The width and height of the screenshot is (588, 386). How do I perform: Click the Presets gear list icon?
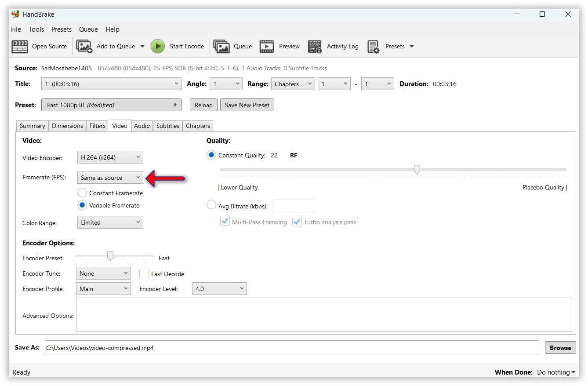pyautogui.click(x=374, y=46)
